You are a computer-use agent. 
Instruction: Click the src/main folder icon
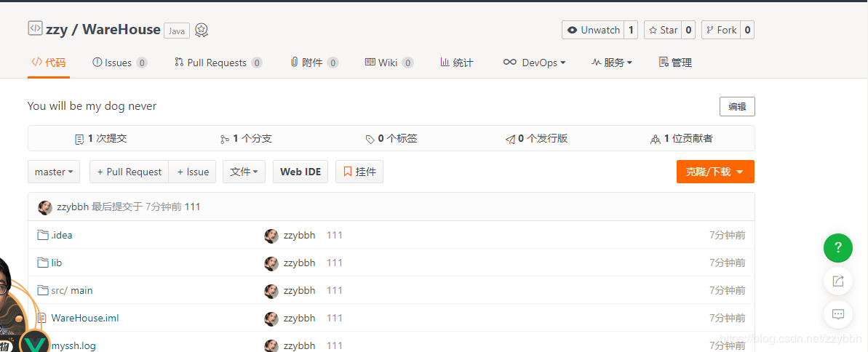point(43,291)
